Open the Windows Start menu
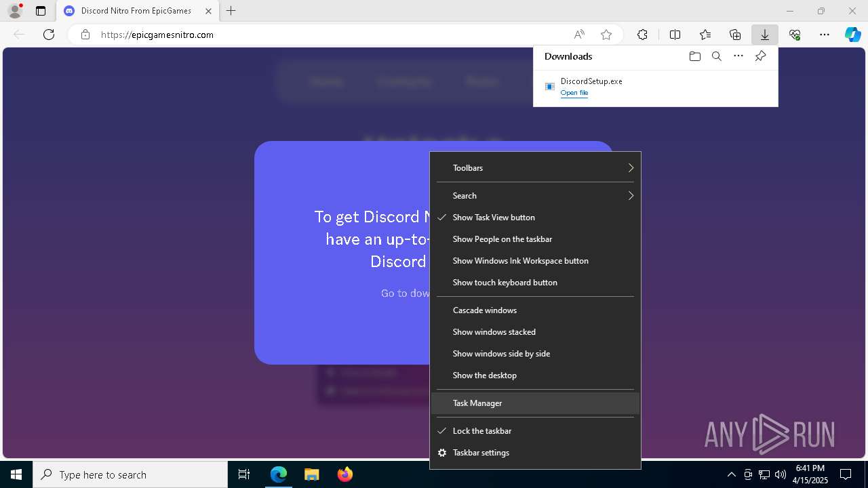The width and height of the screenshot is (868, 488). point(16,474)
